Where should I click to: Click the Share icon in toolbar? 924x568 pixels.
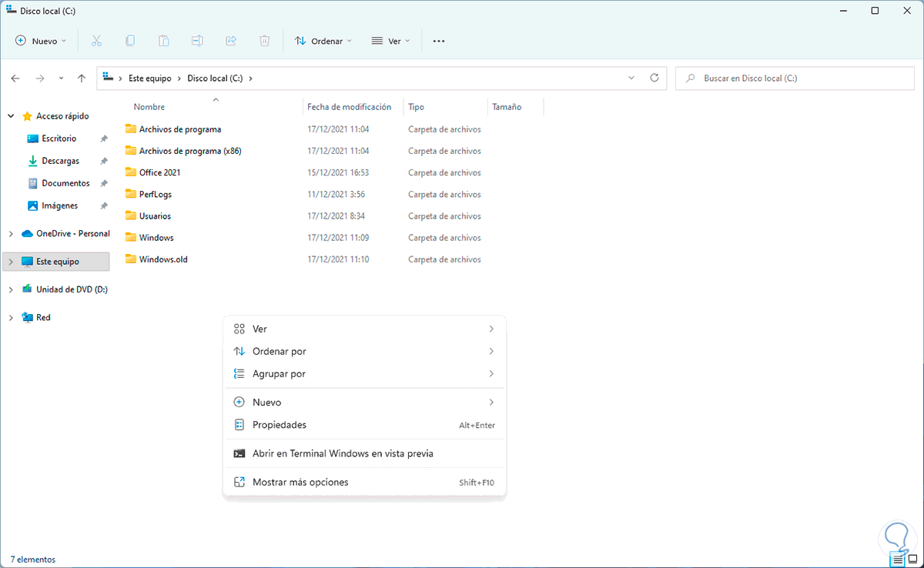point(231,41)
